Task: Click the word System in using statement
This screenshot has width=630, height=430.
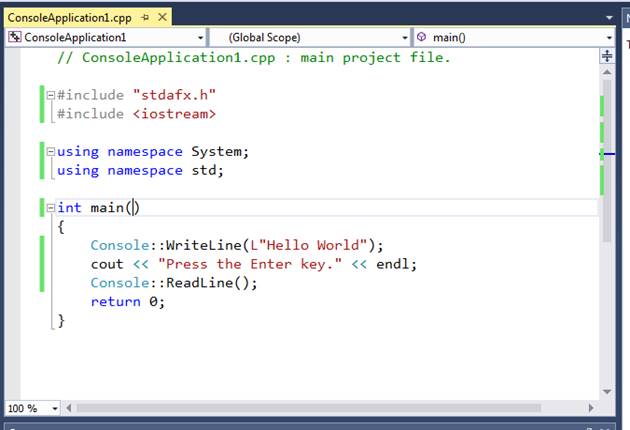Action: pos(217,152)
